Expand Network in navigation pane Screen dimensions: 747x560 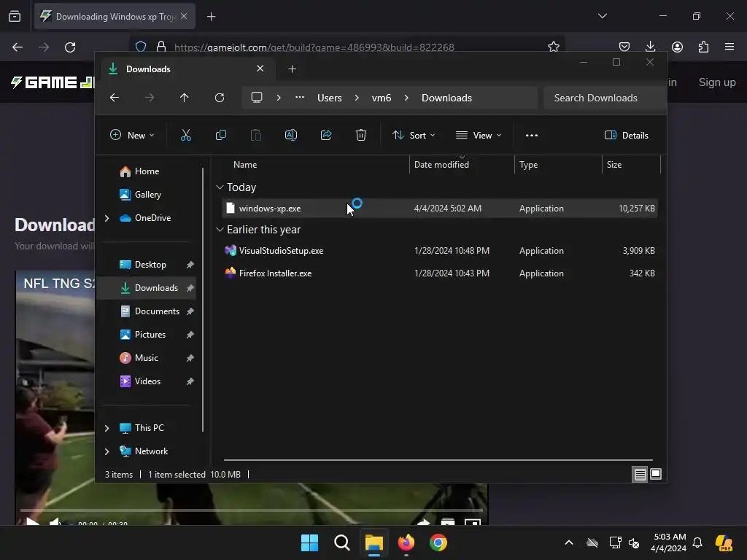107,451
